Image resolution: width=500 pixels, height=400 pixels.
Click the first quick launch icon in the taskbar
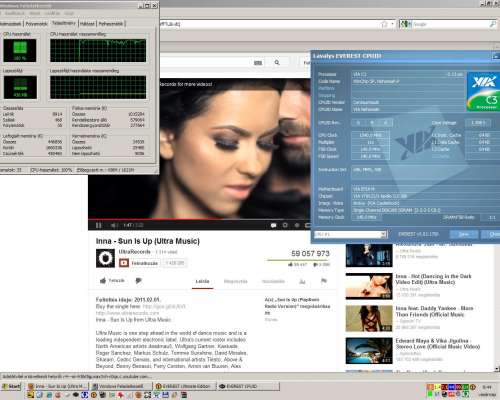pos(31,395)
